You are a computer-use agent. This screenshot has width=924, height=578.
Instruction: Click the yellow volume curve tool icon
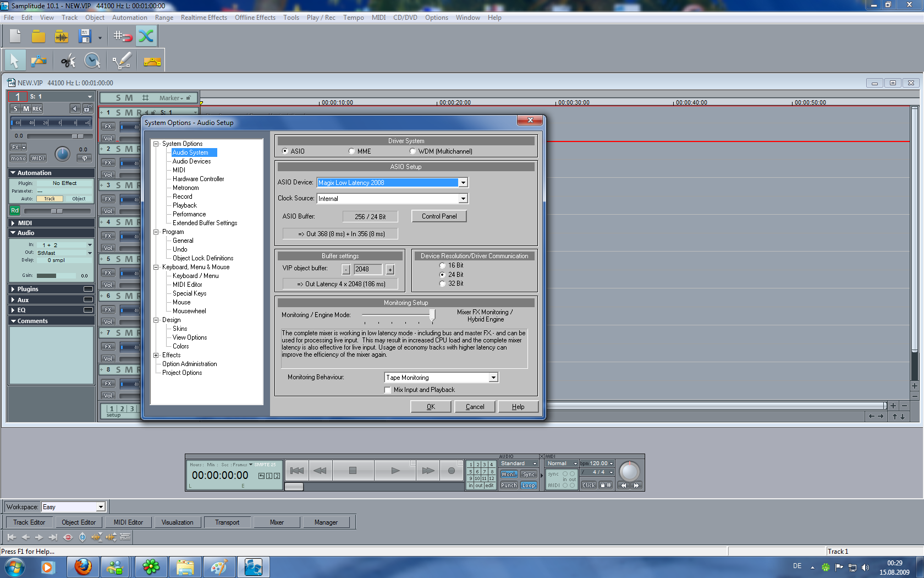point(152,61)
